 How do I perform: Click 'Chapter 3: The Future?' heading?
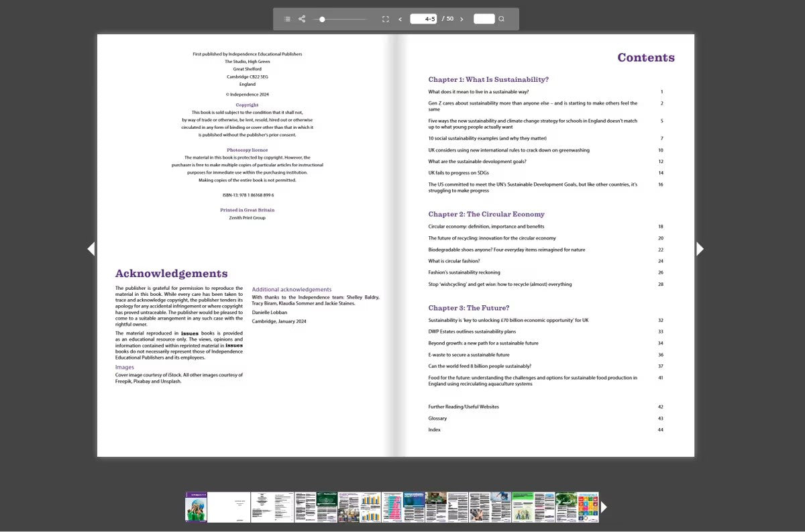468,308
